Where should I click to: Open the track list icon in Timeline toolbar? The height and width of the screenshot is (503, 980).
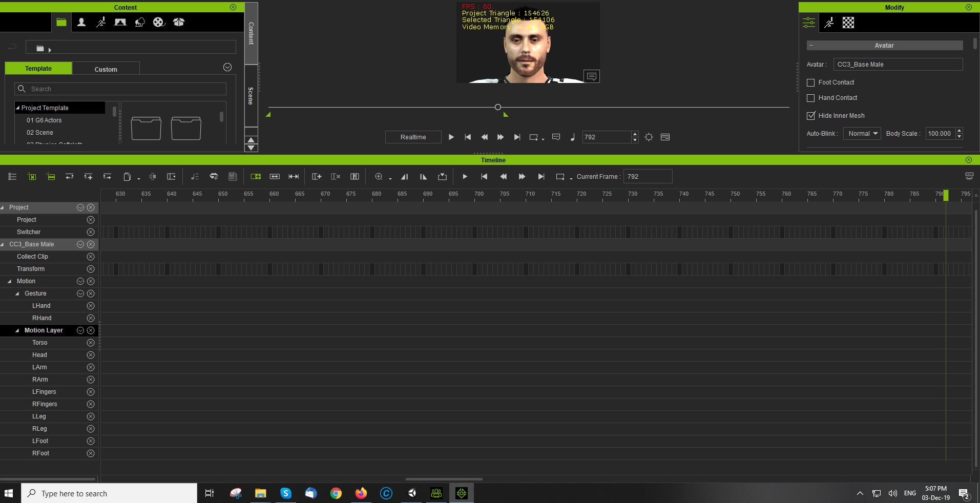(13, 177)
